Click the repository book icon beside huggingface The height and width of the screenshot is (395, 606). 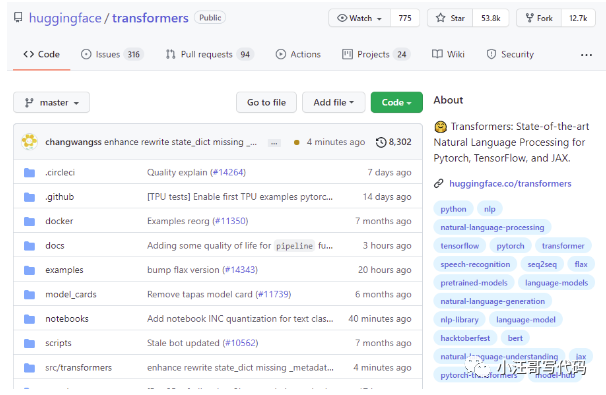[x=18, y=17]
